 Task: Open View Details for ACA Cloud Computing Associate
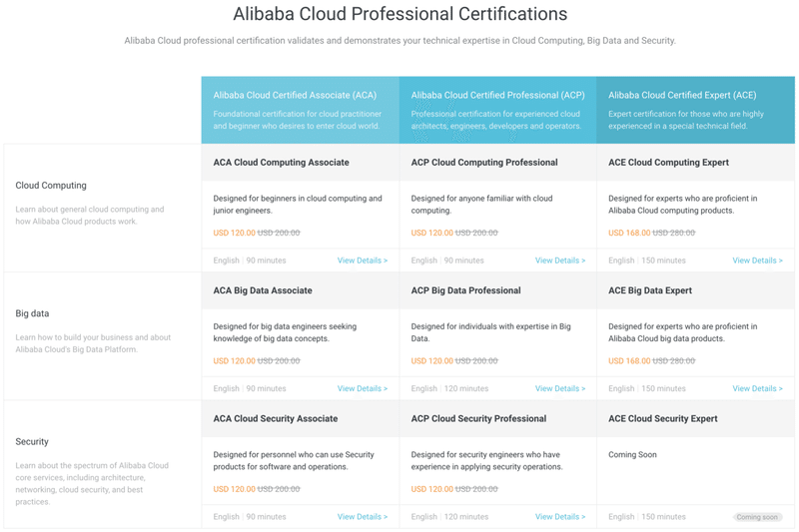(x=362, y=261)
